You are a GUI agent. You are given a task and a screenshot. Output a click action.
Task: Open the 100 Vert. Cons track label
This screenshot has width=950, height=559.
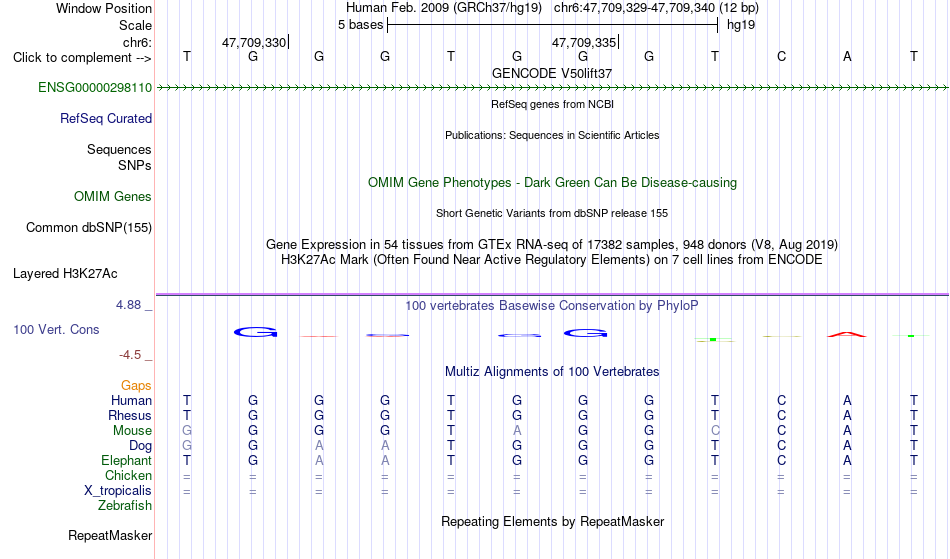tap(56, 329)
